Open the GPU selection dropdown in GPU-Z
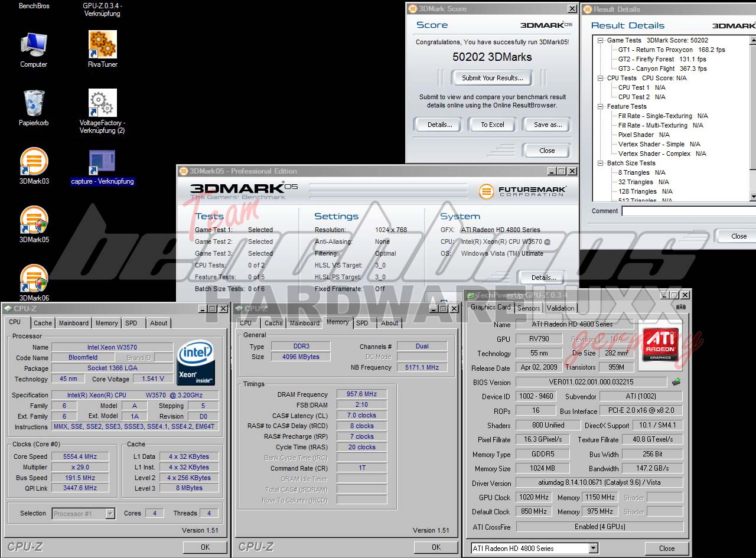 tap(593, 549)
